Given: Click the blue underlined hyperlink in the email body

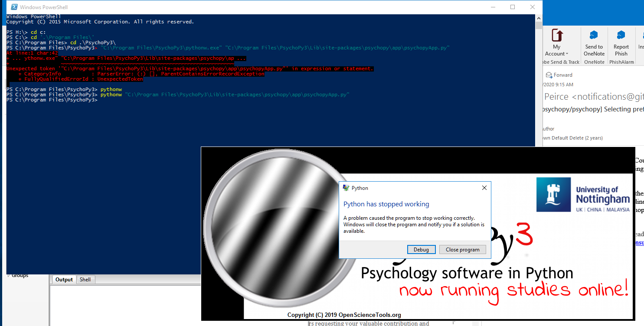Looking at the screenshot, I should pos(639,242).
